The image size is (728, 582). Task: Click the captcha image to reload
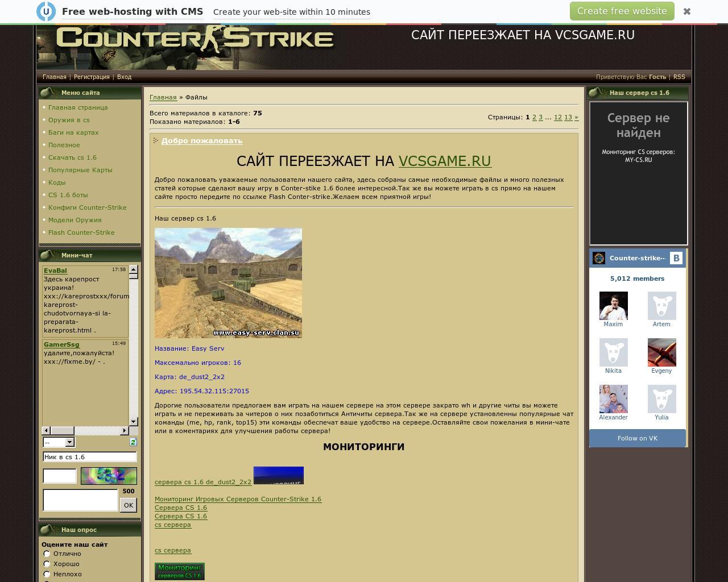(109, 476)
